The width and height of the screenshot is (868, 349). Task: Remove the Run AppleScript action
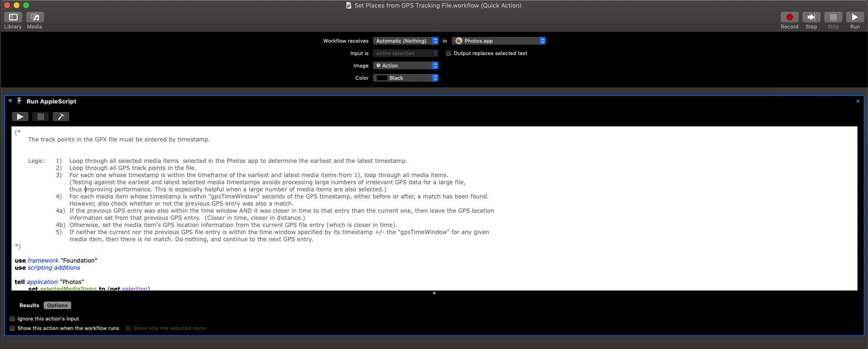[858, 101]
